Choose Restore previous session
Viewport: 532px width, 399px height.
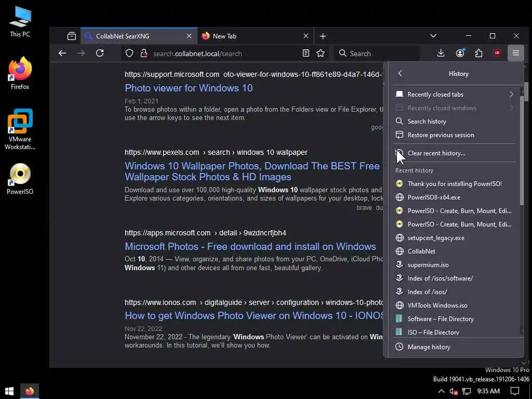click(x=455, y=135)
